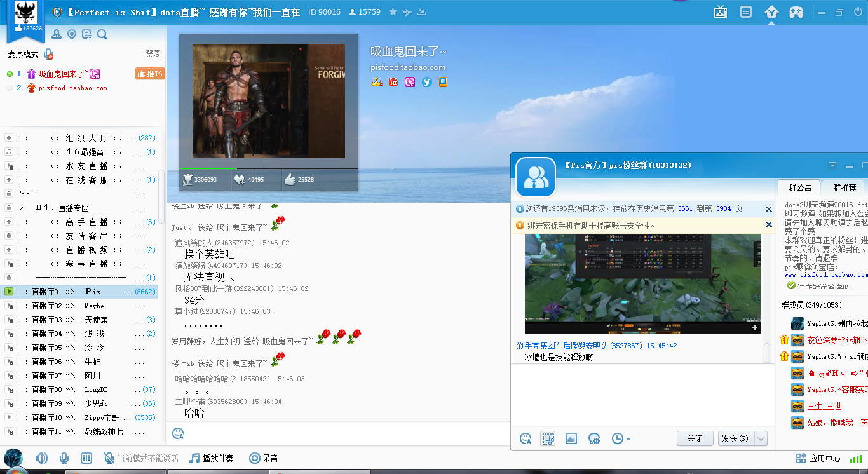Click the group chat messages scrollbar
Screen dimensions: 868x474
[x=767, y=353]
